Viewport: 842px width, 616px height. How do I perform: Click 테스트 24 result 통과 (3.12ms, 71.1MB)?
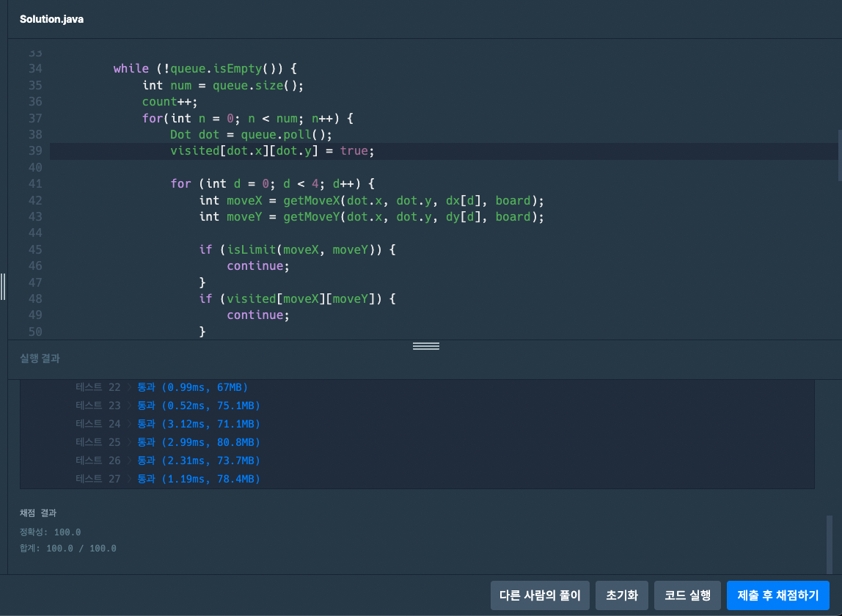(x=199, y=424)
